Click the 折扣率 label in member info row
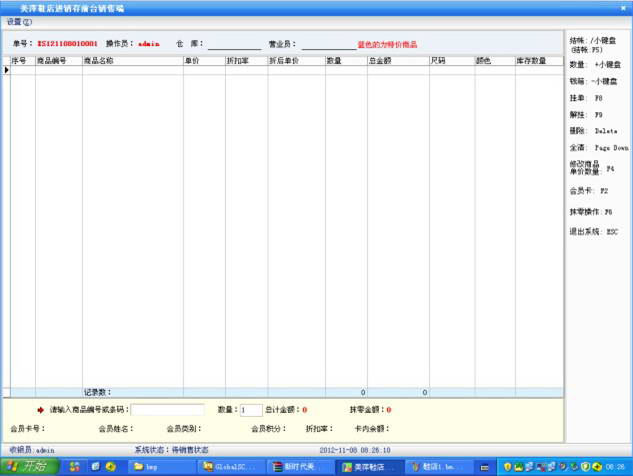Viewport: 633px width, 476px height. [319, 429]
